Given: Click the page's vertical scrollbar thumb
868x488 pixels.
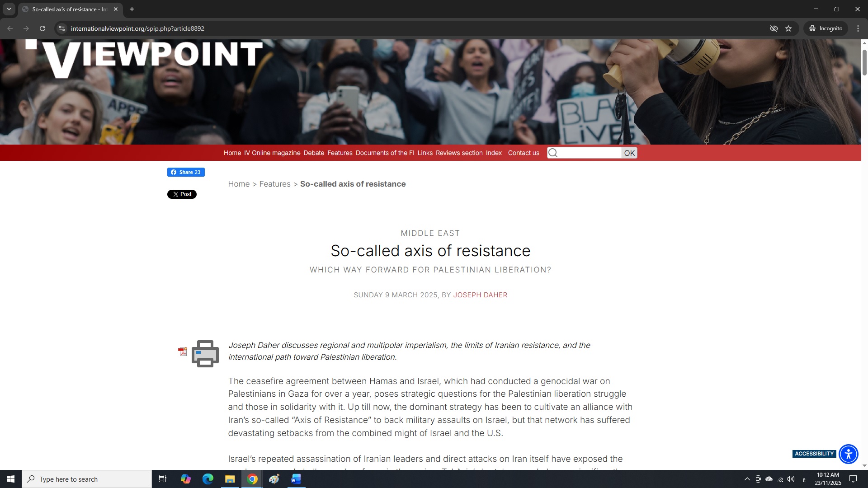Looking at the screenshot, I should [x=864, y=62].
